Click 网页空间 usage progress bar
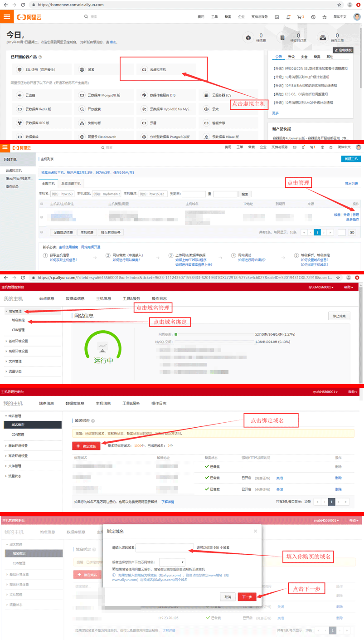 point(214,334)
